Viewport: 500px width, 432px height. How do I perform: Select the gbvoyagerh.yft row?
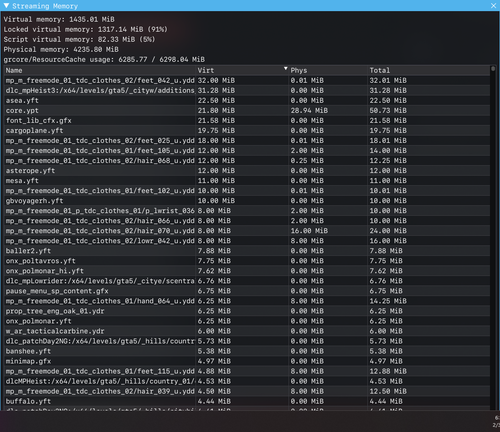(247, 201)
